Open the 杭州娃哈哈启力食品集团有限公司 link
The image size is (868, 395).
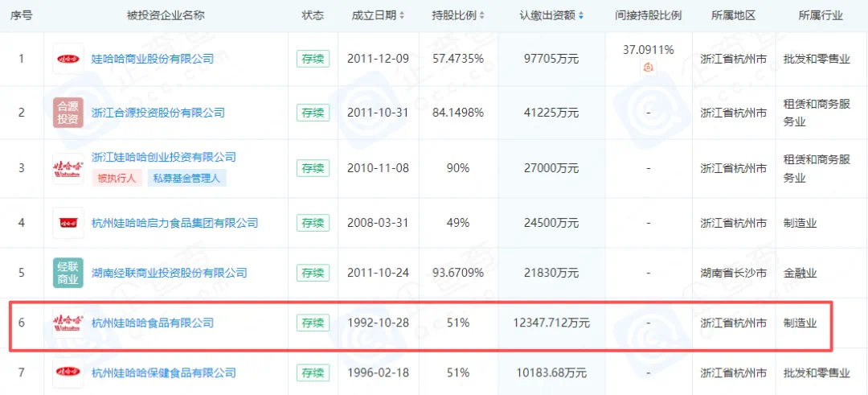[175, 222]
